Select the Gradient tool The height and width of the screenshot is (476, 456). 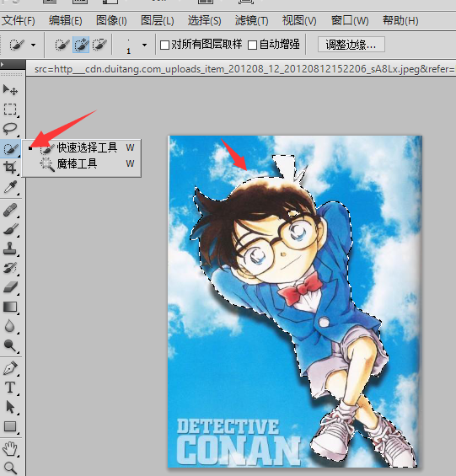10,307
